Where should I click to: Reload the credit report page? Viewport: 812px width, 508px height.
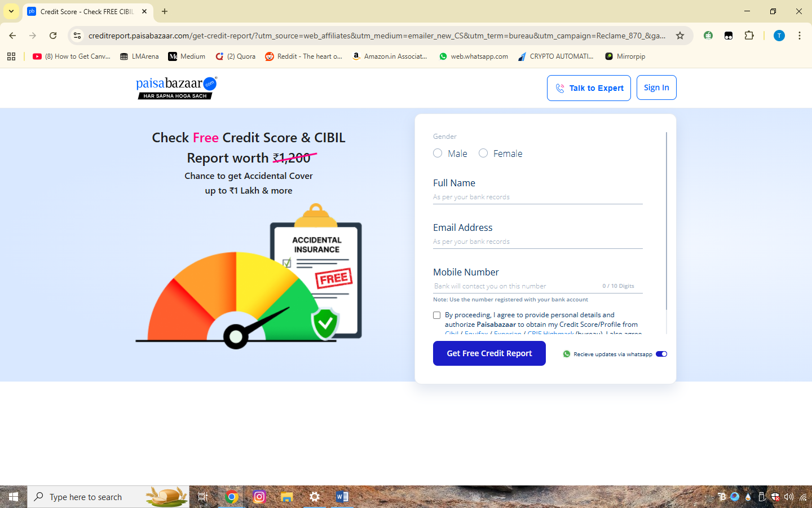[x=53, y=35]
